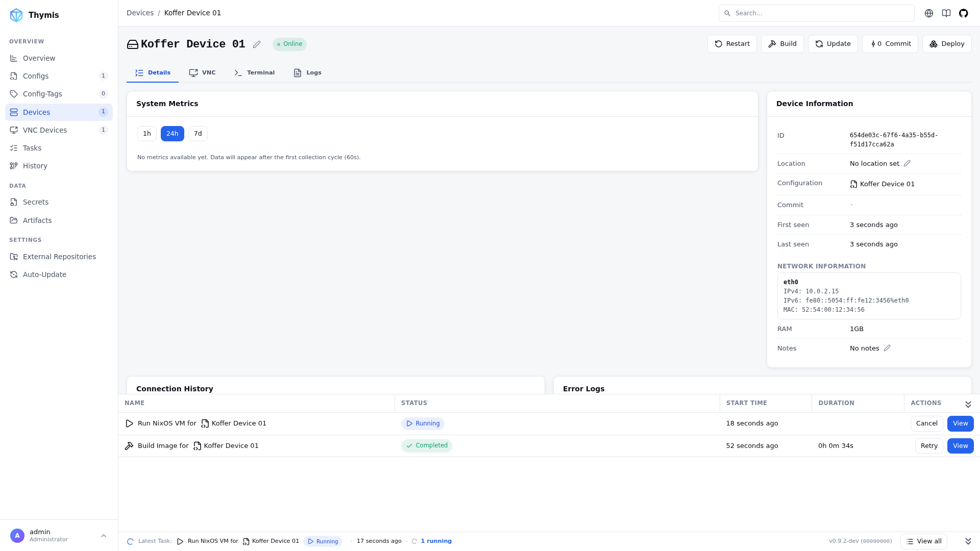Click MAC 52:54:00:12:34:56 text

tap(824, 310)
